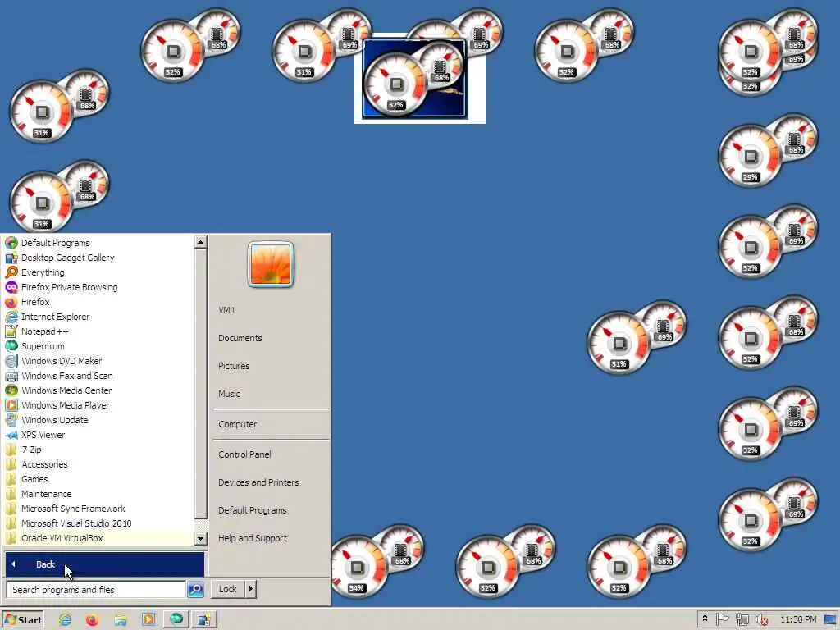
Task: Click the Internet Explorer taskbar icon
Action: tap(65, 620)
